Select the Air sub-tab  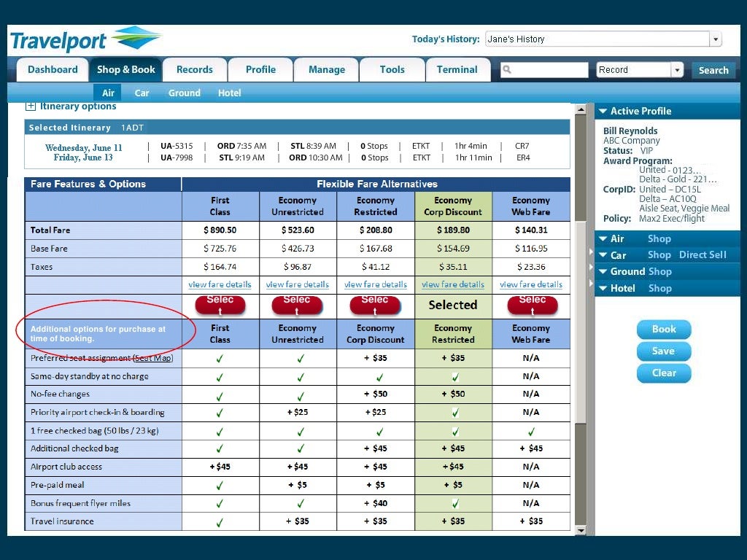pyautogui.click(x=108, y=93)
